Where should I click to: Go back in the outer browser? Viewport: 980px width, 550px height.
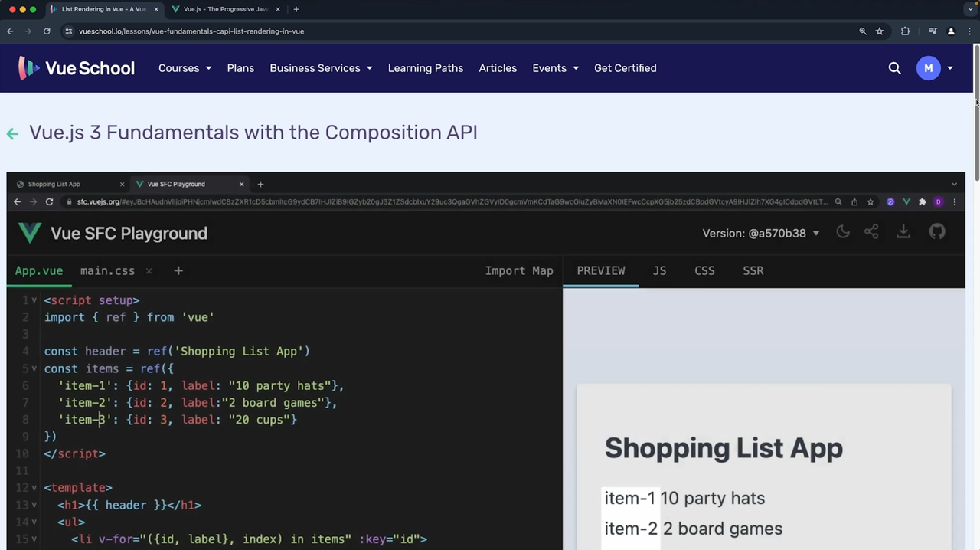[x=10, y=31]
